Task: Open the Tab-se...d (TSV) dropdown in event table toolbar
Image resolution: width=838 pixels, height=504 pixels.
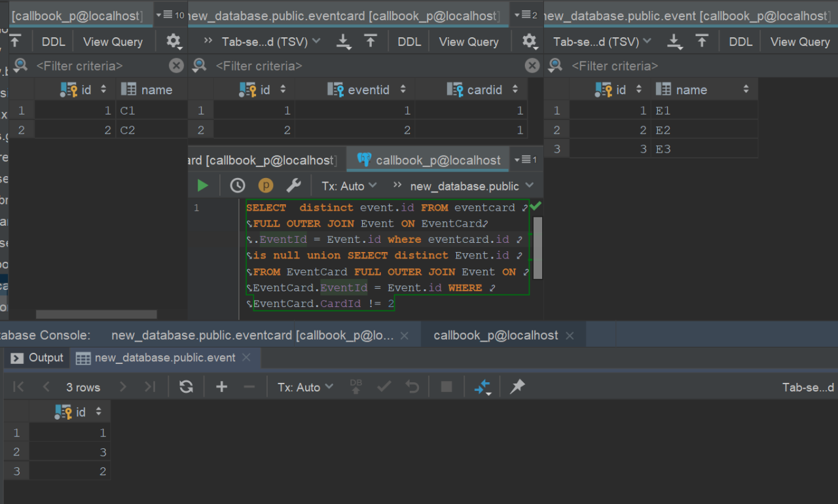Action: 602,42
